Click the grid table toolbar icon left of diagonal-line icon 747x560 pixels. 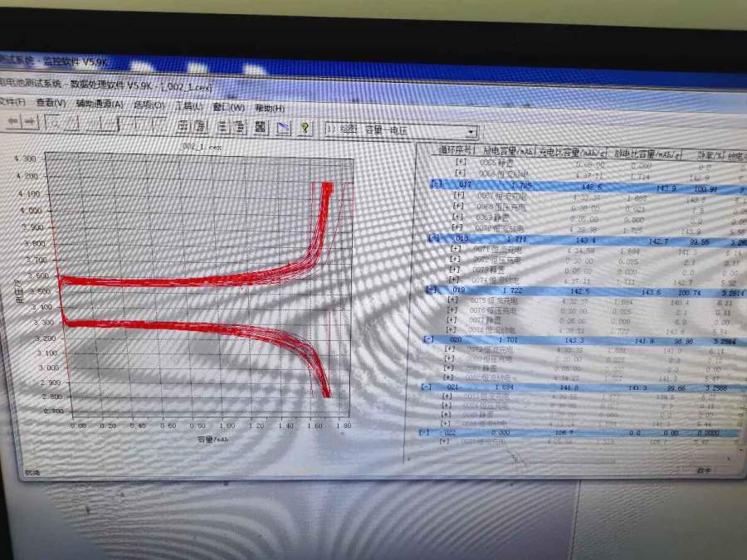[260, 127]
